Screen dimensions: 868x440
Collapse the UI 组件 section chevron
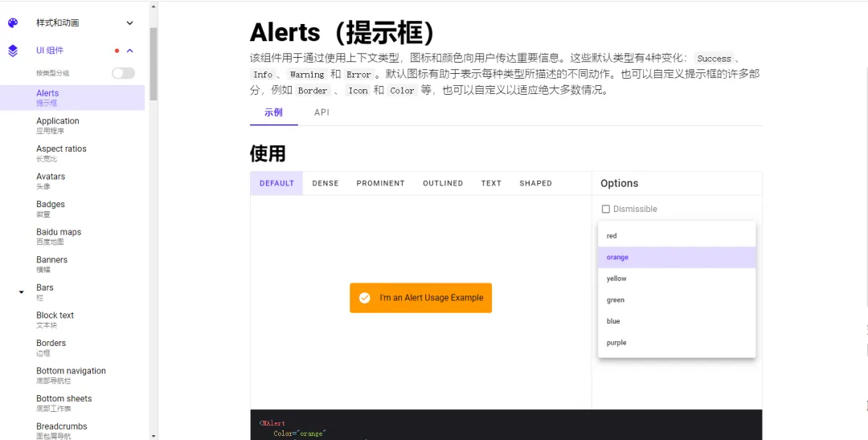pos(130,51)
